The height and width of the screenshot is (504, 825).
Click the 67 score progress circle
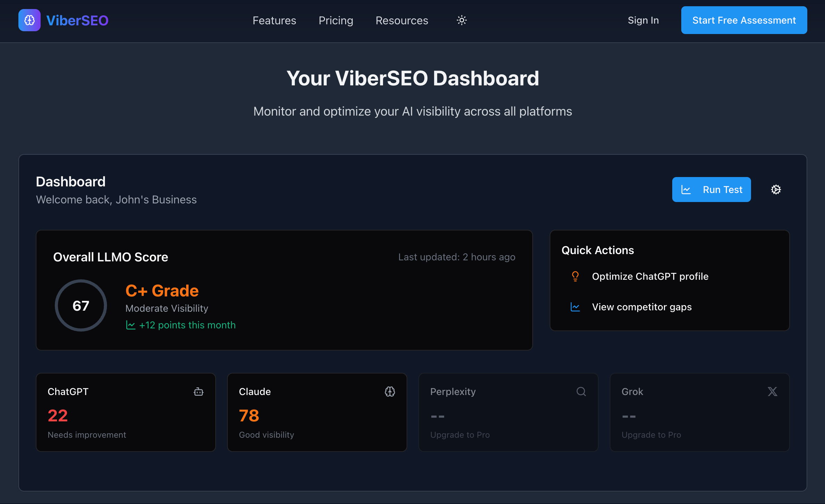pos(81,305)
